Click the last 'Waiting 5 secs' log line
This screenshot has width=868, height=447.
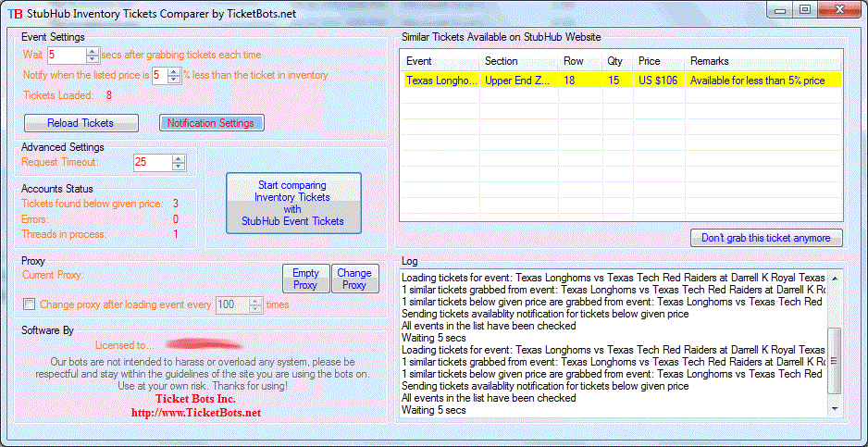(x=433, y=410)
